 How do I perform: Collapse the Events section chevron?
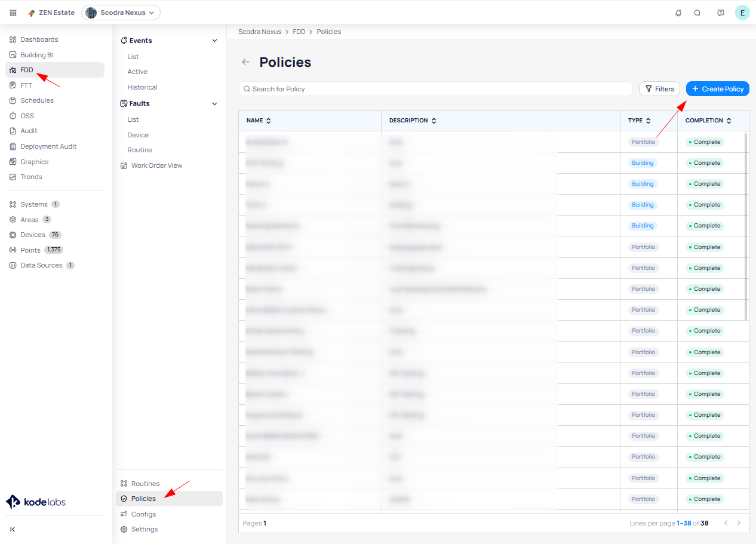tap(215, 41)
